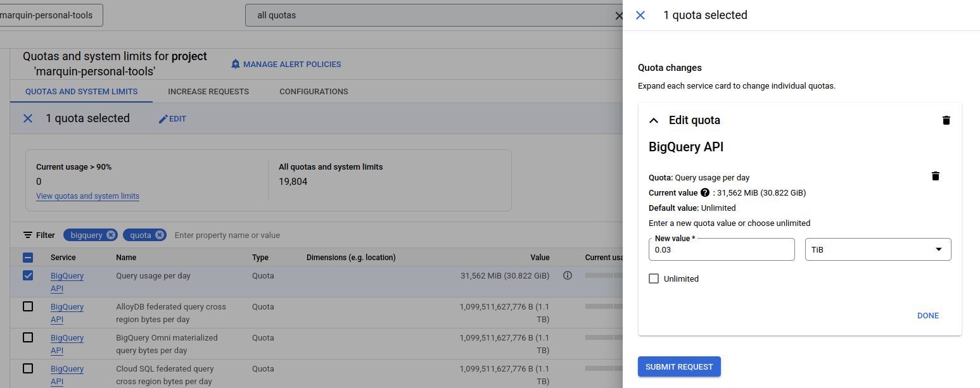
Task: Close the side panel with the X icon
Action: [640, 15]
